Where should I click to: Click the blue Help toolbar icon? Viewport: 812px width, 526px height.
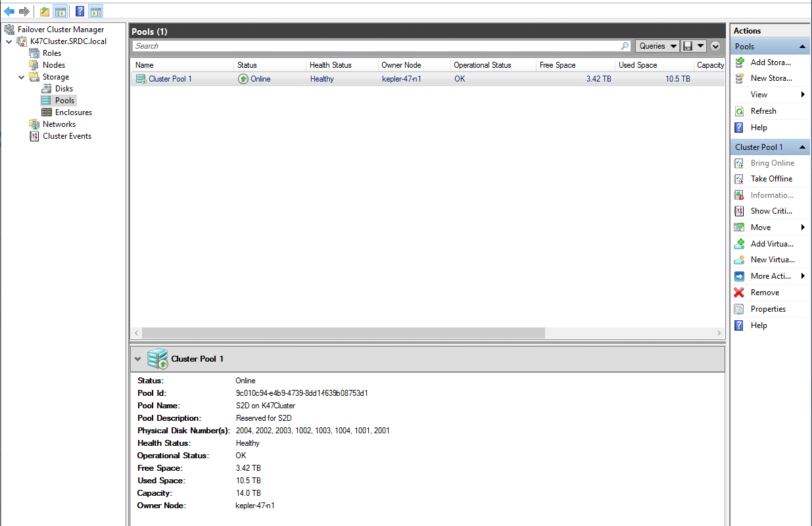coord(80,11)
